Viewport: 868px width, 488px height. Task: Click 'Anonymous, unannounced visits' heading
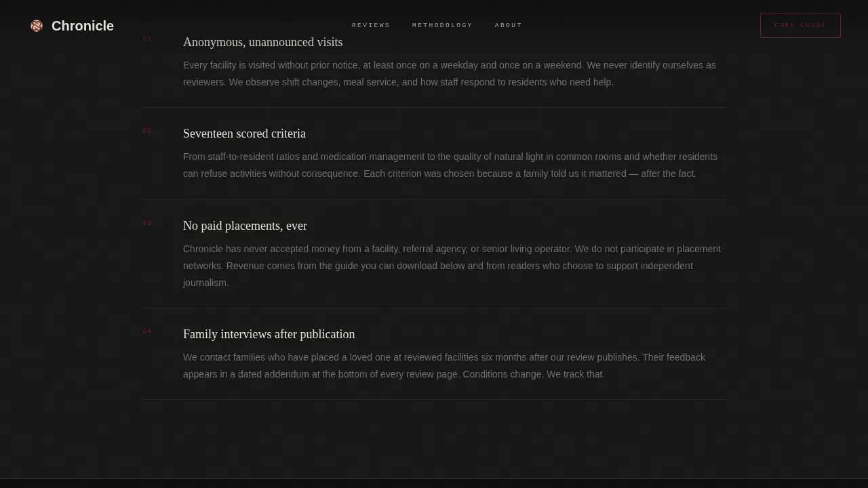(x=262, y=42)
